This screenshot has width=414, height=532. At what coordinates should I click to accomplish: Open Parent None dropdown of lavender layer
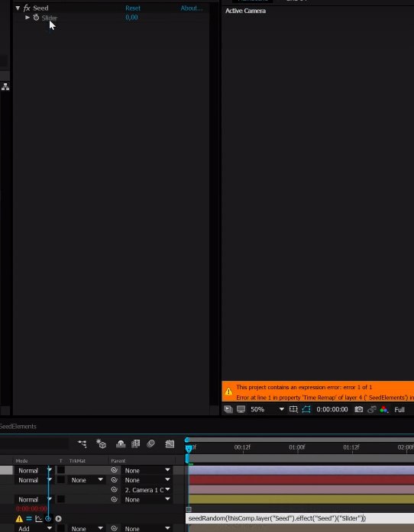(147, 471)
